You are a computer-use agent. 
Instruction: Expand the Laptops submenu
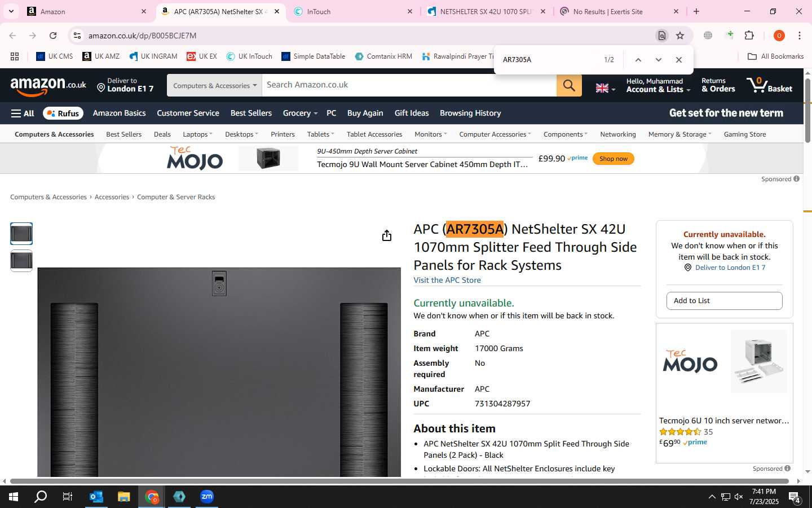click(197, 134)
